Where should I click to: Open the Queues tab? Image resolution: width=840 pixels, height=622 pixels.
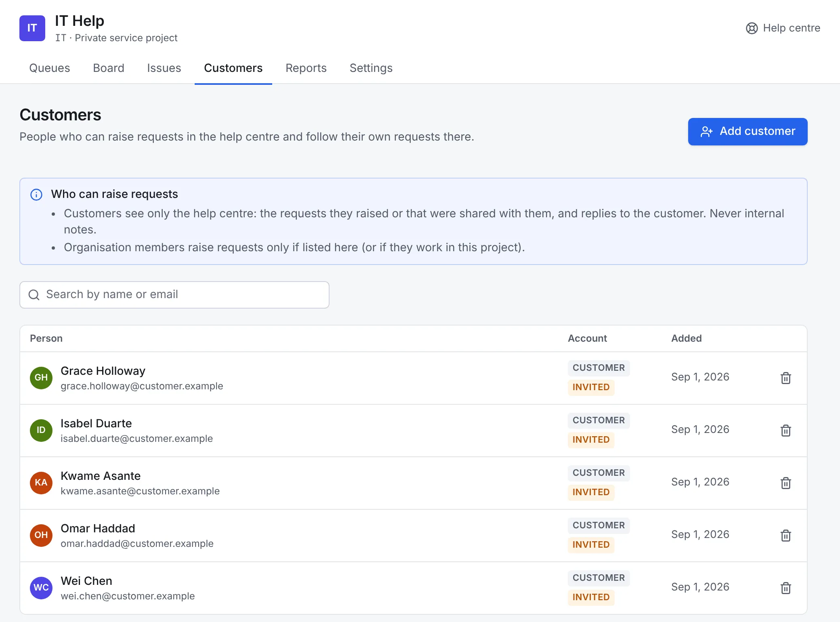(50, 68)
